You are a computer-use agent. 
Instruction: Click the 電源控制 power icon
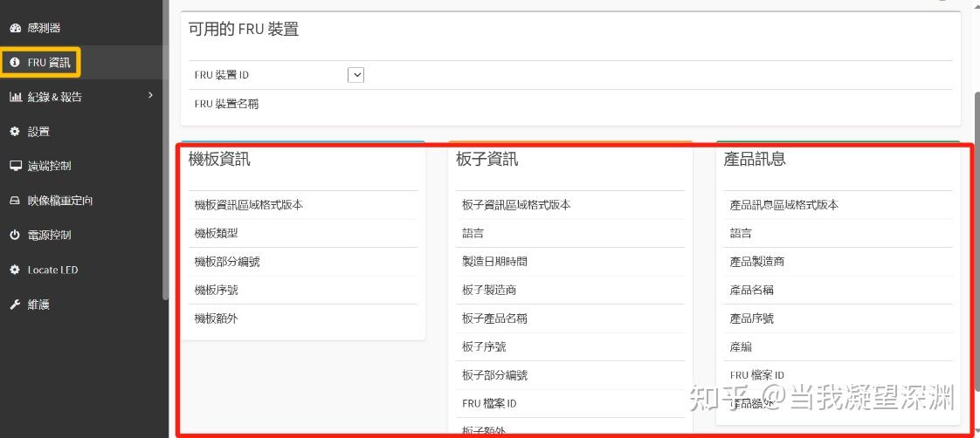(x=15, y=236)
